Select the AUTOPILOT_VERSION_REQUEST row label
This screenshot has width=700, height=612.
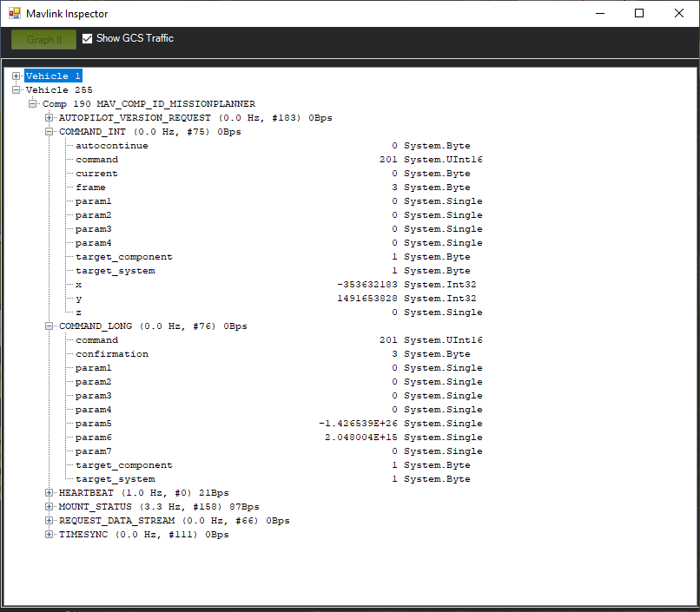(x=195, y=118)
